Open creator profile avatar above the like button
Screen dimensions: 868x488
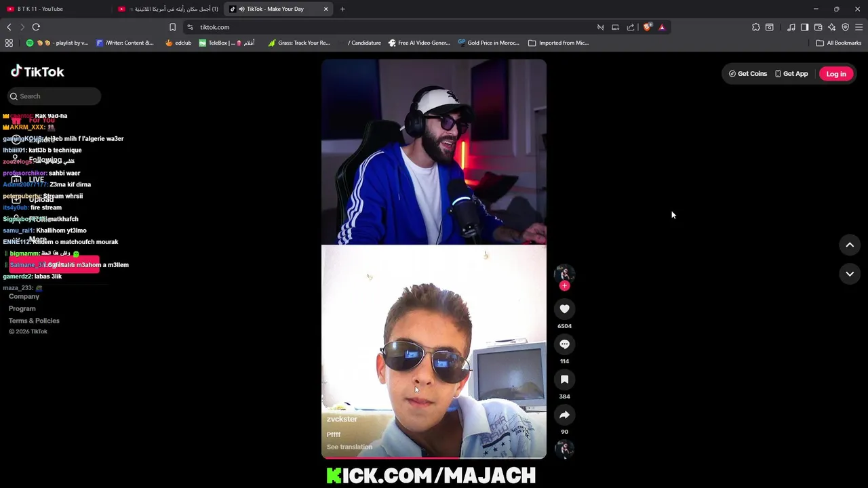pyautogui.click(x=564, y=274)
